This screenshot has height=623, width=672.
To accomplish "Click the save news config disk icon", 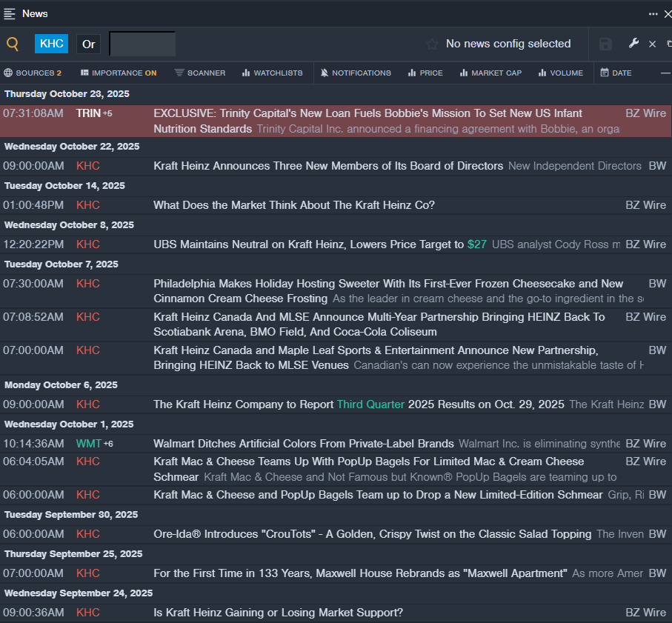I will click(605, 44).
